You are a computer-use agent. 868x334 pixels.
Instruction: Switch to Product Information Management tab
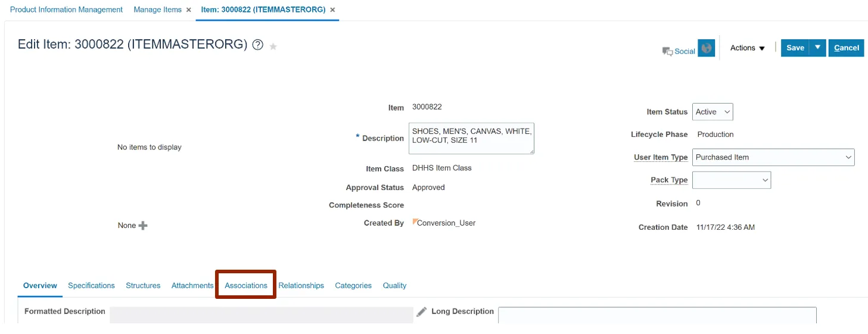(x=67, y=10)
